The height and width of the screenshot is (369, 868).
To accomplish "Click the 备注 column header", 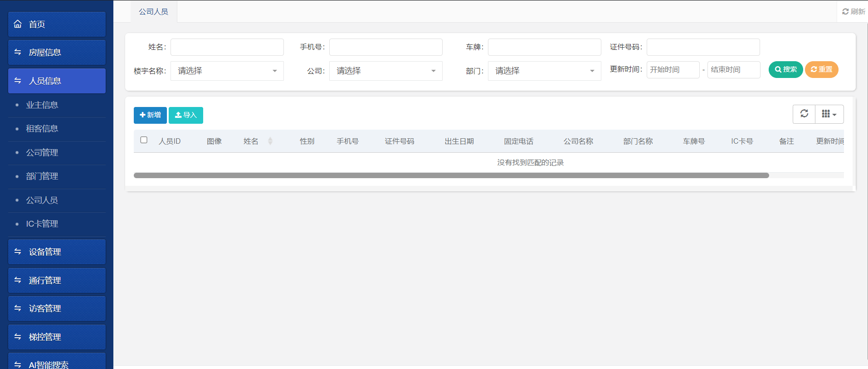I will pyautogui.click(x=786, y=141).
